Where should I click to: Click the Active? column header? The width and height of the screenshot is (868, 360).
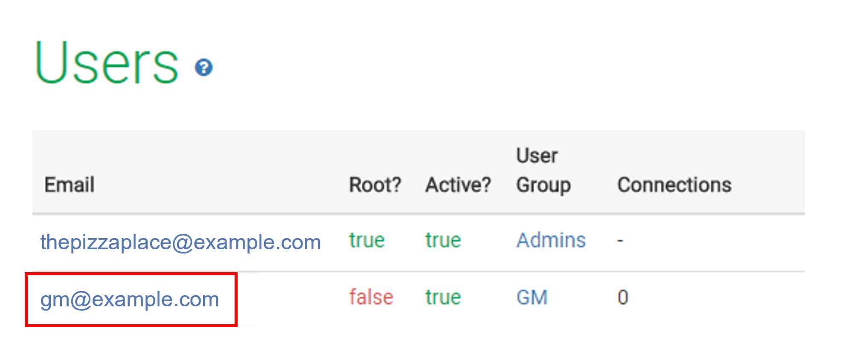[459, 185]
